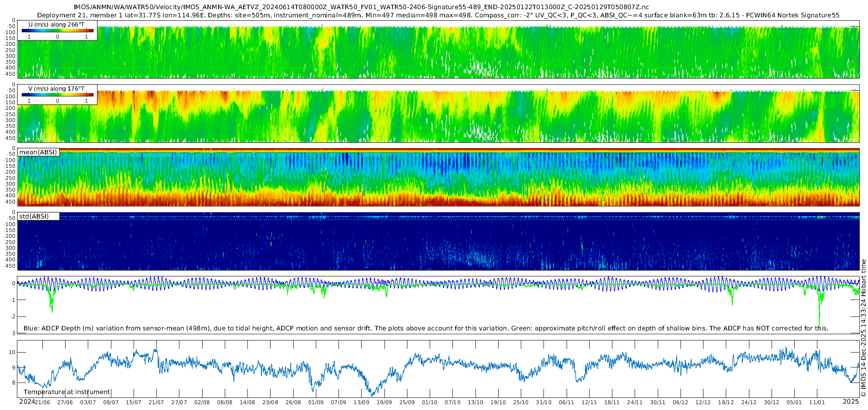Click the 12/11 date tick label
Viewport: 868px width, 410px height.
[589, 402]
